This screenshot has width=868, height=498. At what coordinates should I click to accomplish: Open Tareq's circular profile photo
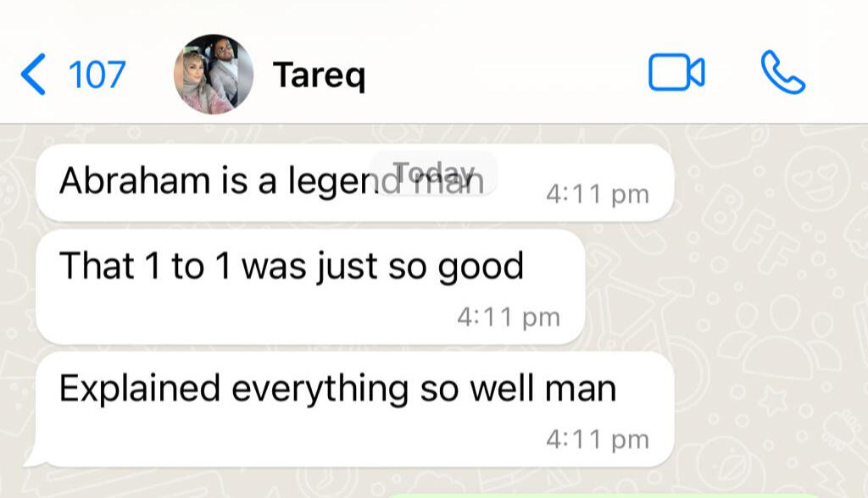pos(214,75)
